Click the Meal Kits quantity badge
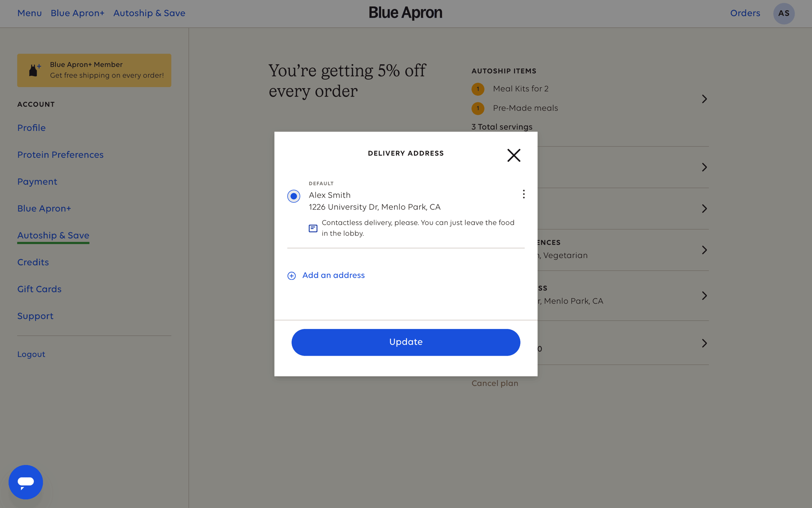The image size is (812, 508). 478,89
